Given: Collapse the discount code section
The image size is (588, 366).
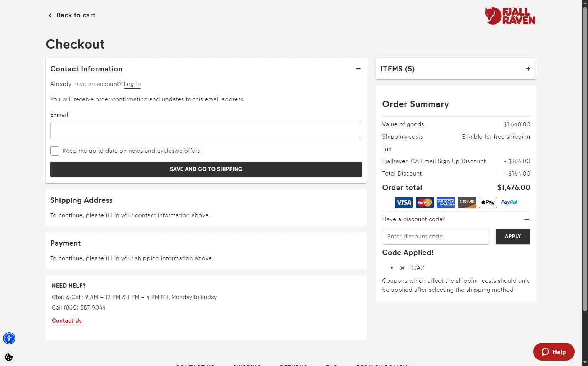Looking at the screenshot, I should pos(526,219).
